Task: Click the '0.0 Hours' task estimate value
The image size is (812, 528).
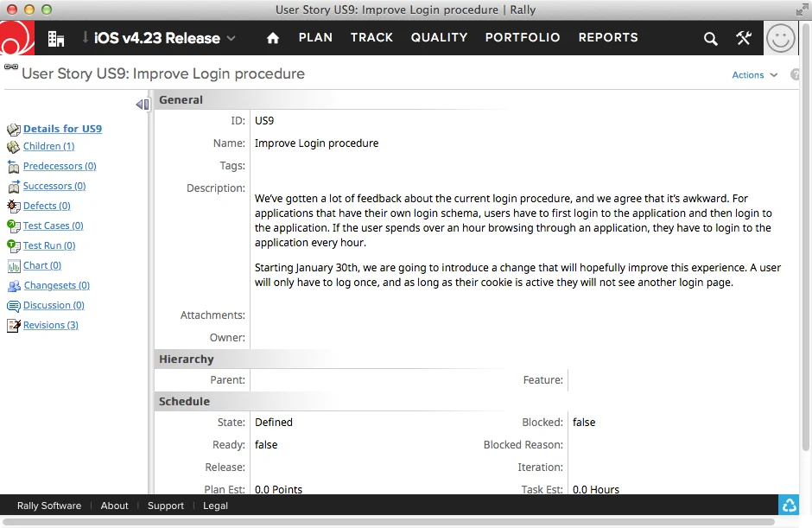Action: tap(595, 489)
